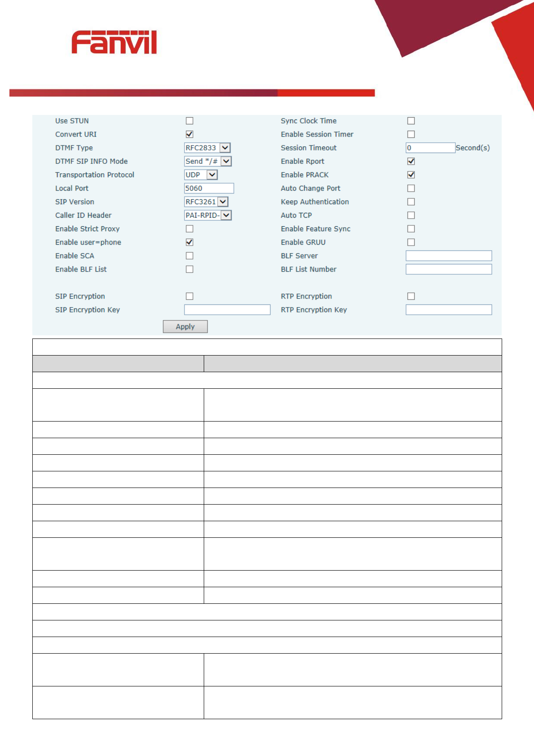Open Transportation Protocol UDP dropdown
Screen dimensions: 534x756
click(201, 175)
